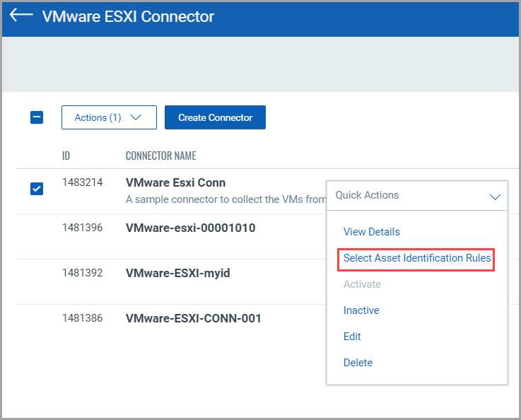Open connector VMware-esxi-00001010
Screen dimensions: 521x420
click(190, 228)
